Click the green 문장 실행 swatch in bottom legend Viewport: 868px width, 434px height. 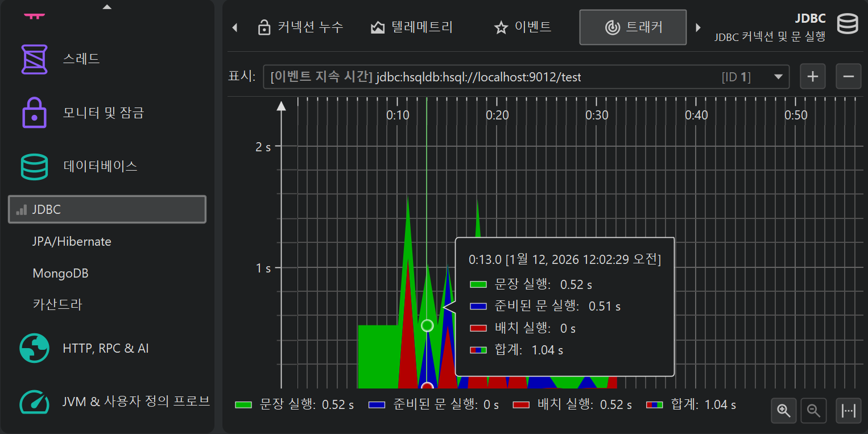coord(243,405)
